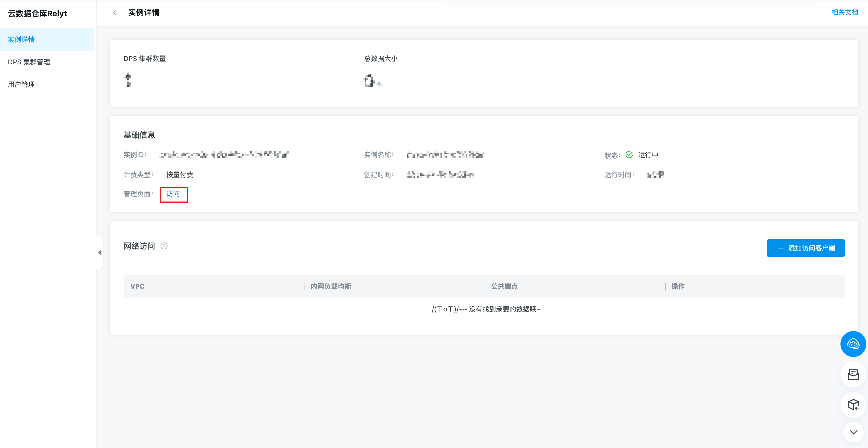Click the 操作 column header
The width and height of the screenshot is (868, 448).
point(678,286)
